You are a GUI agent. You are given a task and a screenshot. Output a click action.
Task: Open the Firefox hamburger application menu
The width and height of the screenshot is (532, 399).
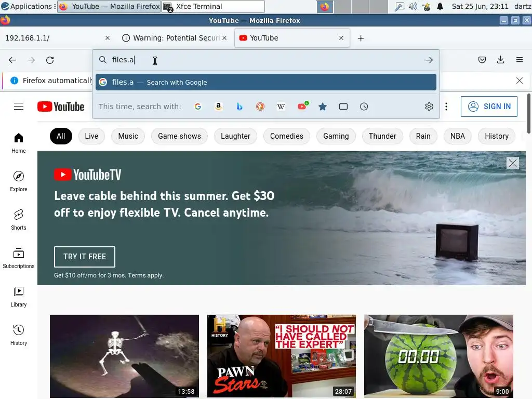519,60
